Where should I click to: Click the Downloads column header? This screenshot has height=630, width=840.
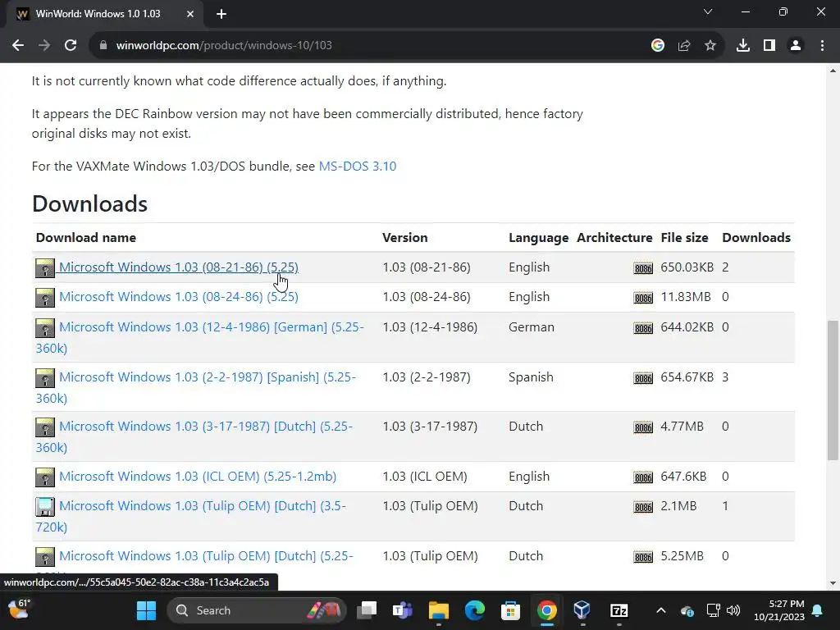(756, 237)
